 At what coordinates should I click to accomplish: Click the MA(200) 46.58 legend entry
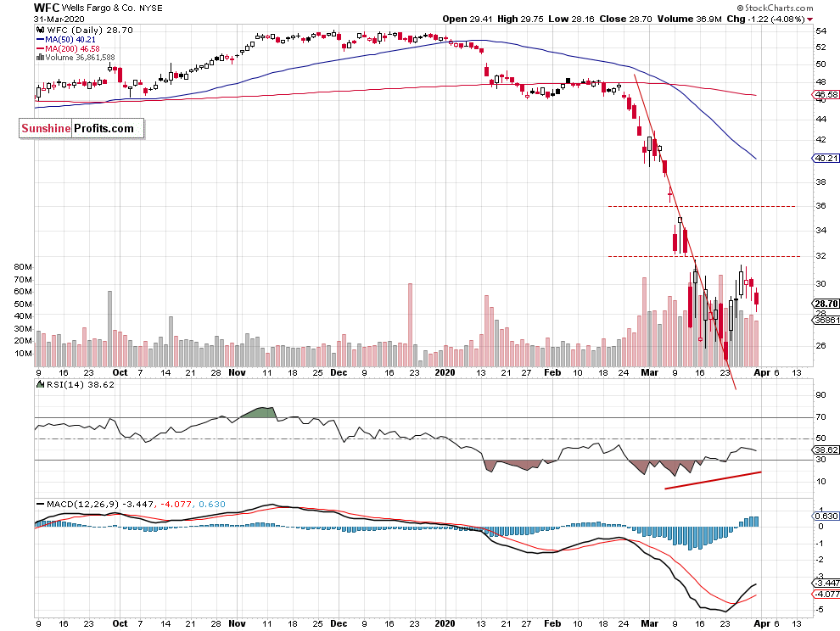72,48
